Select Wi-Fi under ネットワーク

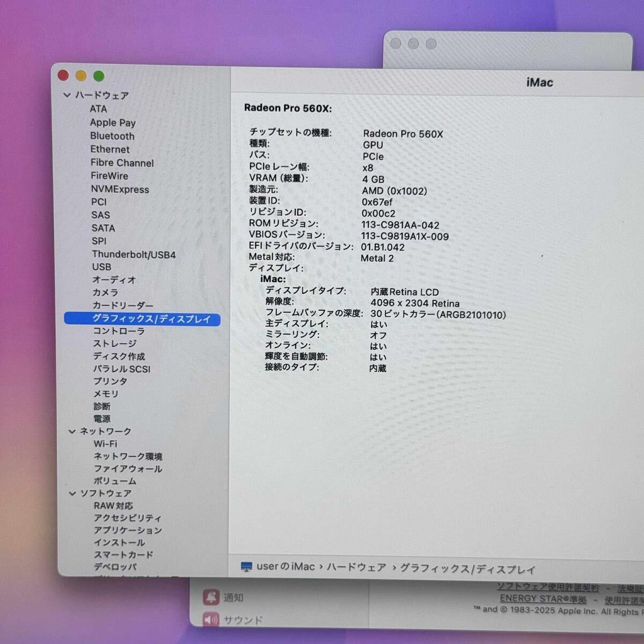click(105, 444)
